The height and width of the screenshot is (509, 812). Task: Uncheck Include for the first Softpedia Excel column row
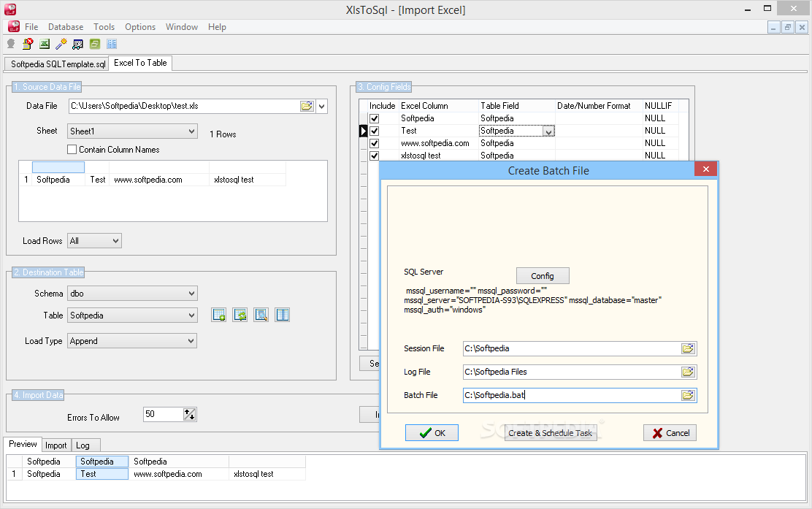pyautogui.click(x=375, y=118)
